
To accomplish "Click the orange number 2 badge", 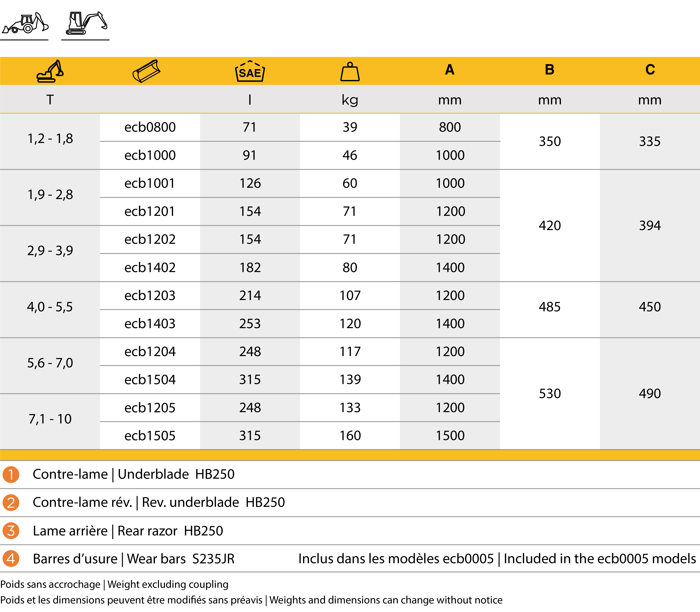I will [x=11, y=503].
